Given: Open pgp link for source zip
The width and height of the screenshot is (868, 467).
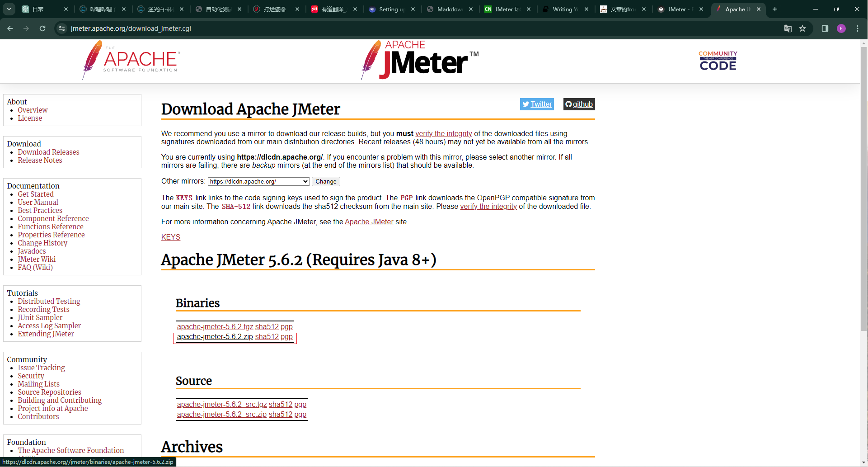Looking at the screenshot, I should (300, 414).
